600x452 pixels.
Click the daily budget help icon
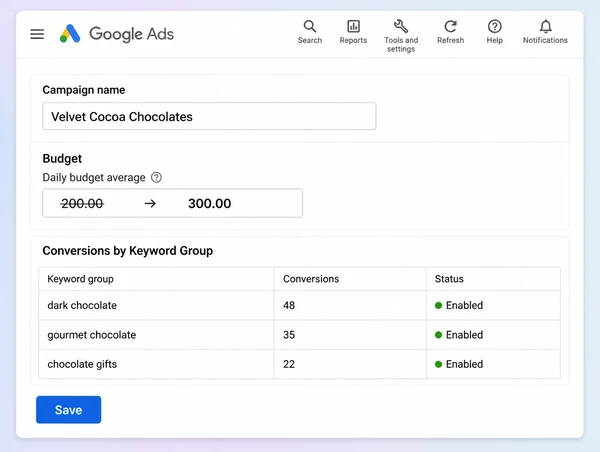coord(156,178)
